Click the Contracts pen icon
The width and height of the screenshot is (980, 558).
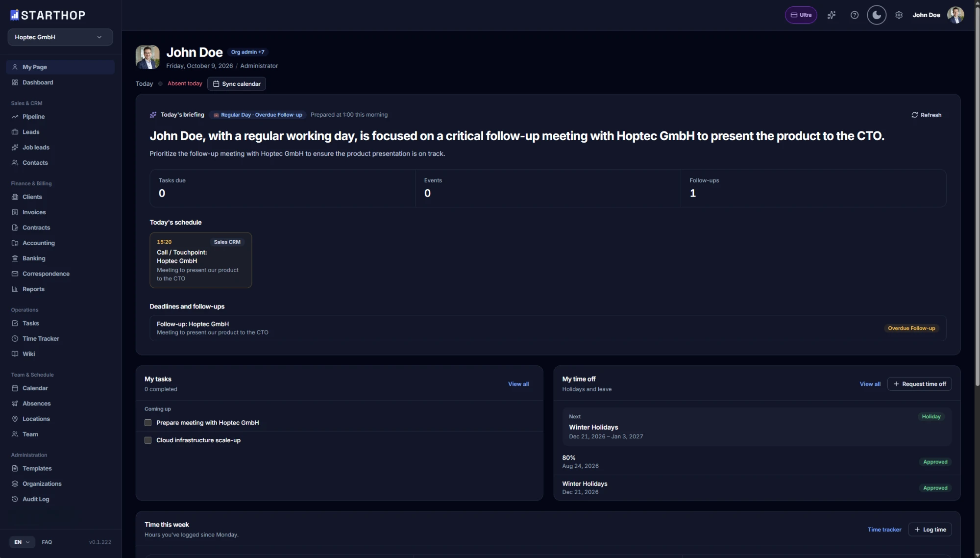15,228
